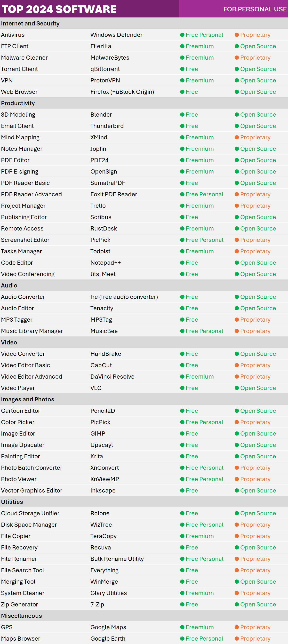This screenshot has height=644, width=288.
Task: Click the orange Proprietary dot next to CapCut
Action: pos(237,365)
